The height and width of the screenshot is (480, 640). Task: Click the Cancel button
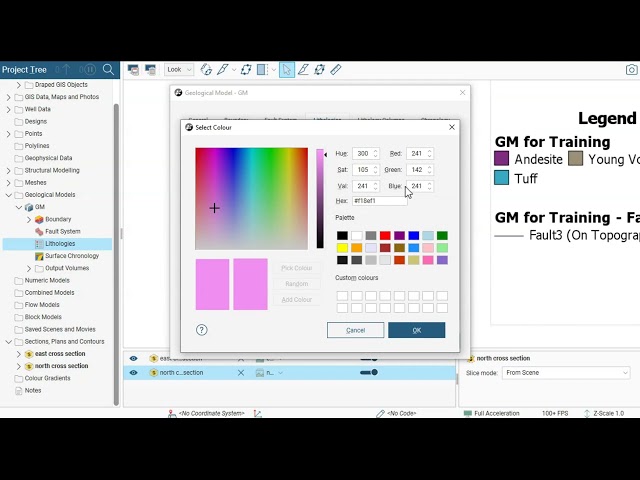(355, 330)
